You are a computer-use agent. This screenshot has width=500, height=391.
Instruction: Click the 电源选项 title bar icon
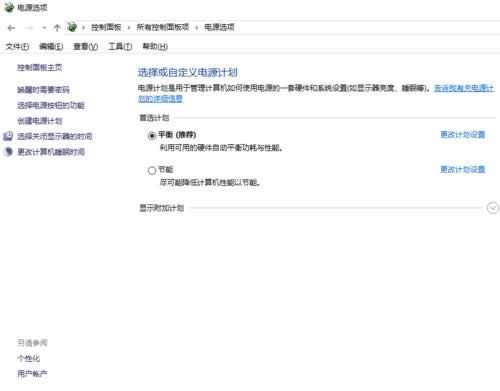9,7
